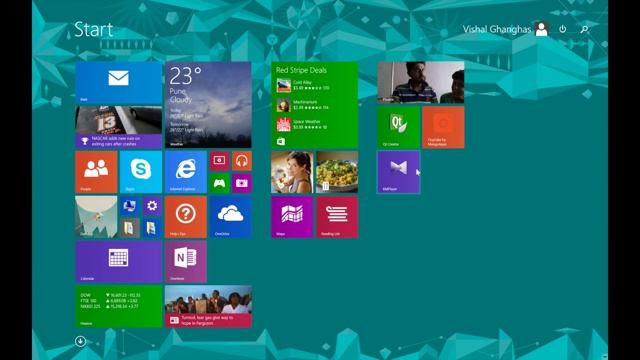Image resolution: width=640 pixels, height=360 pixels.
Task: Open the small folder tile on gray background
Action: 129,228
